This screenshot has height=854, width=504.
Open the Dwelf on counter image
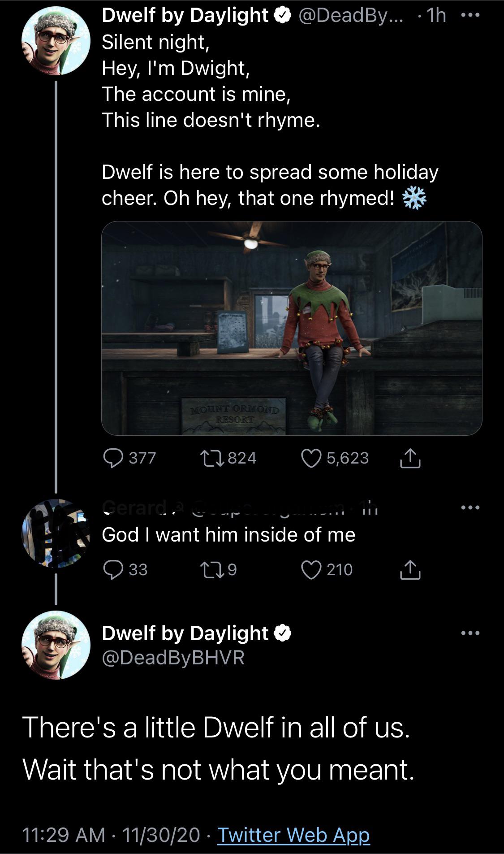tap(292, 328)
